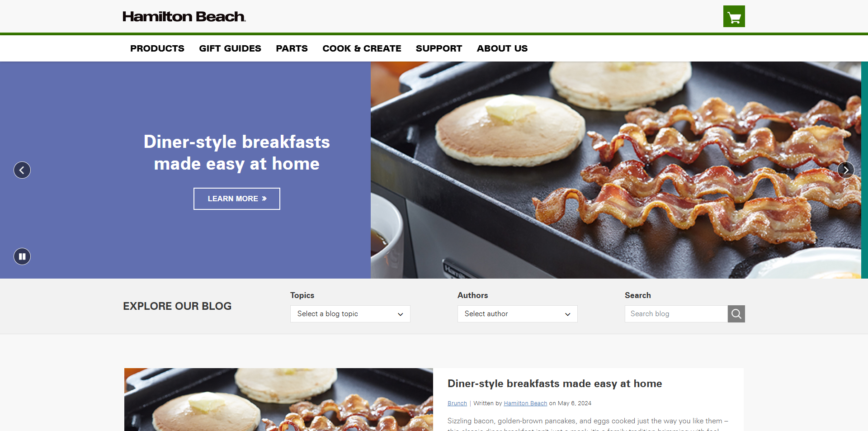
Task: Open the Hamilton Beach author link
Action: click(x=525, y=403)
